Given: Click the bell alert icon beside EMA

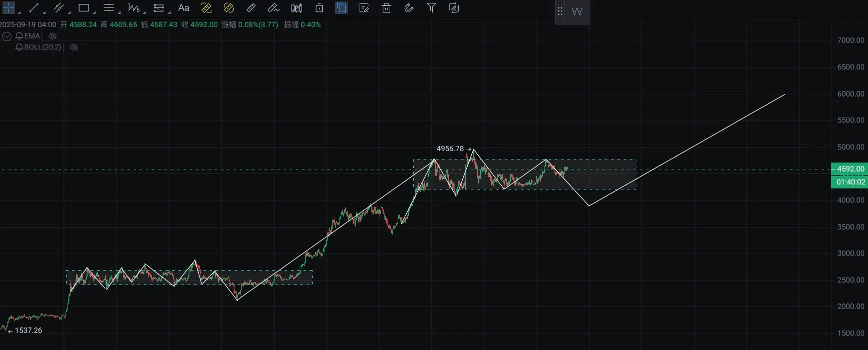Looking at the screenshot, I should pyautogui.click(x=19, y=36).
